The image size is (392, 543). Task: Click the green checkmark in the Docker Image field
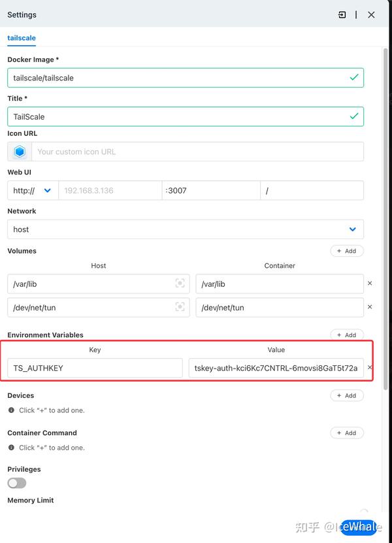coord(354,77)
